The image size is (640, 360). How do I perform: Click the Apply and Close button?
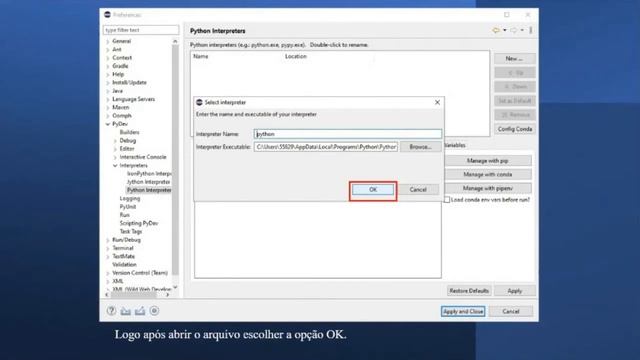pos(463,311)
